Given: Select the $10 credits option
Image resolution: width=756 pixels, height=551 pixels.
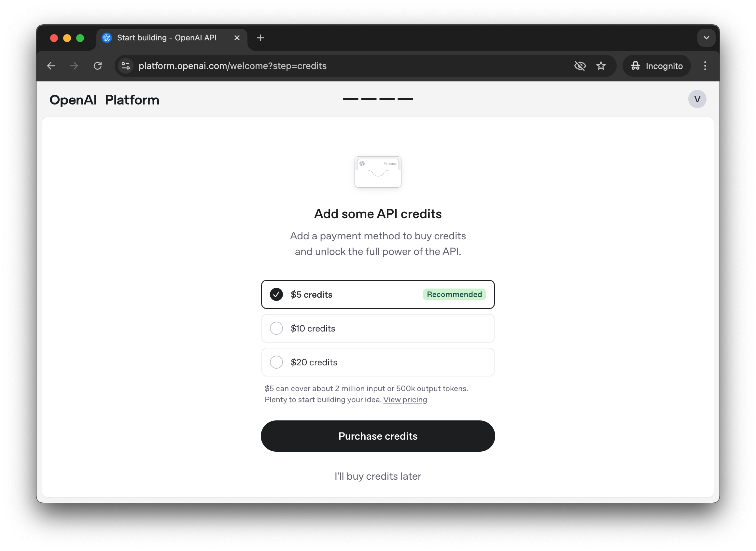Looking at the screenshot, I should (378, 328).
